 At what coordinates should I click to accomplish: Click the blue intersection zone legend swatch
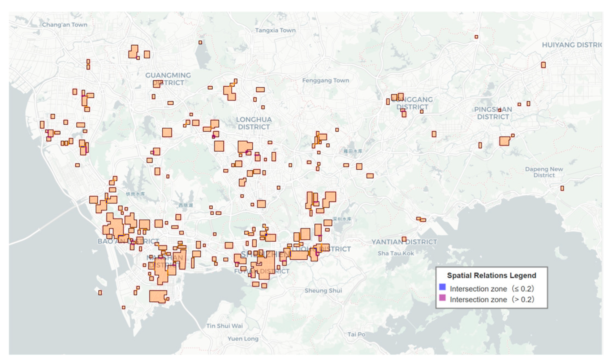coord(442,287)
